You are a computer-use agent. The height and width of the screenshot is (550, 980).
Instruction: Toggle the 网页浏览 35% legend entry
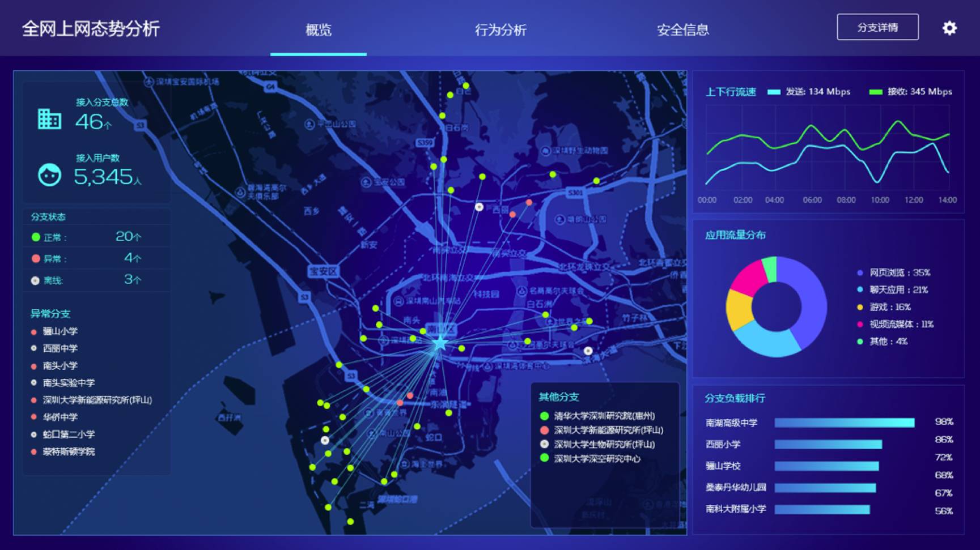coord(894,272)
